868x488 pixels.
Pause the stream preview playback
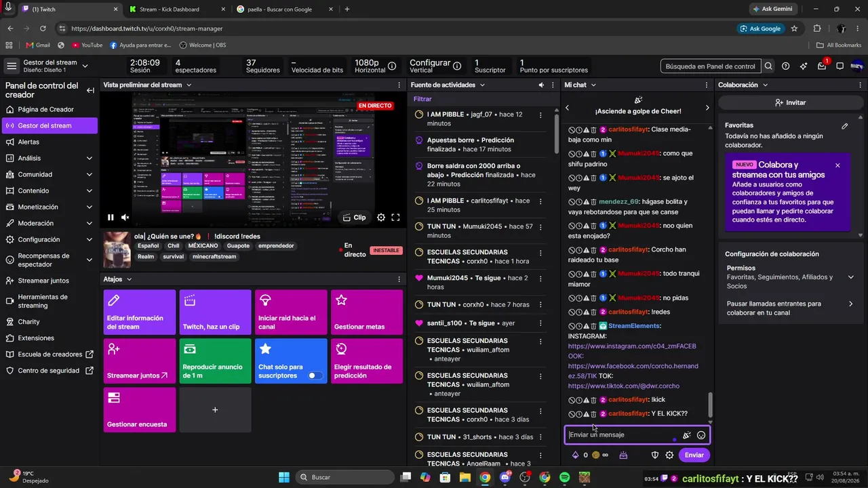click(x=111, y=218)
